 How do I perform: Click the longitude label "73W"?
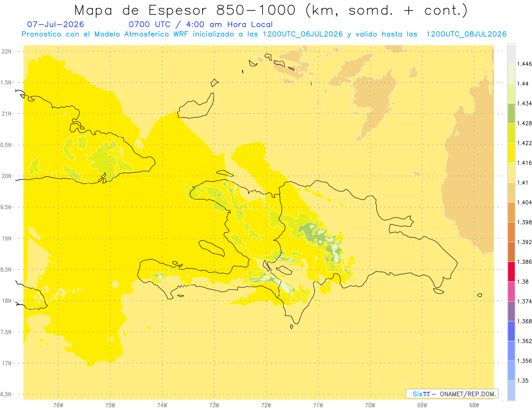[x=214, y=405]
